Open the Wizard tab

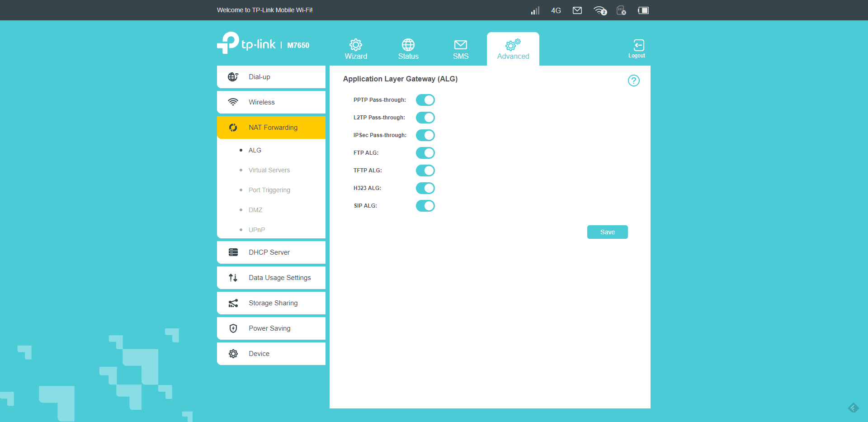click(x=356, y=49)
